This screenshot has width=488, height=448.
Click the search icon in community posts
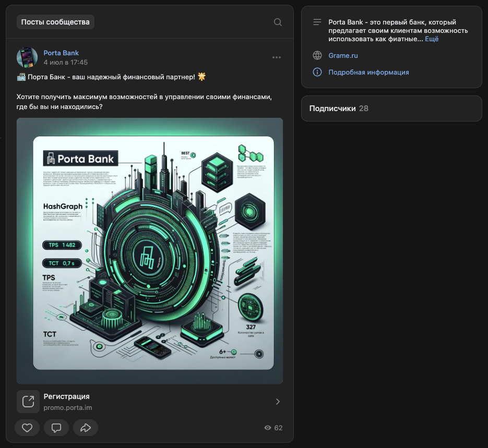278,22
